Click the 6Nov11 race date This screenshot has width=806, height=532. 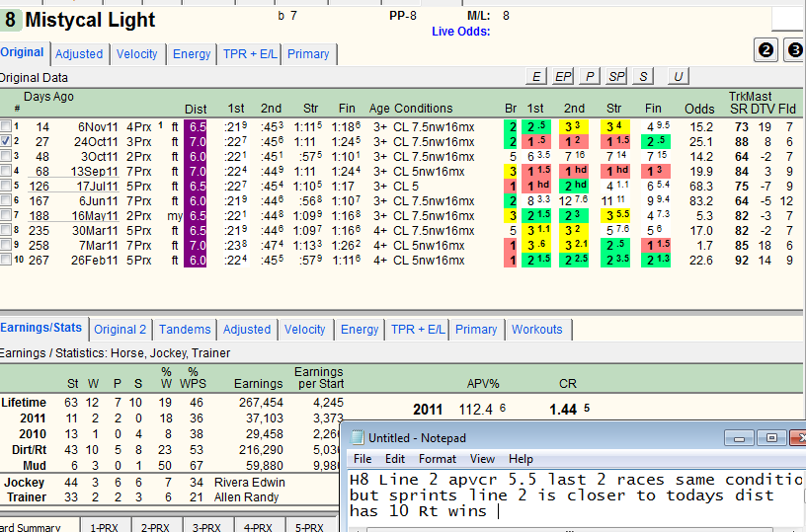(x=98, y=127)
